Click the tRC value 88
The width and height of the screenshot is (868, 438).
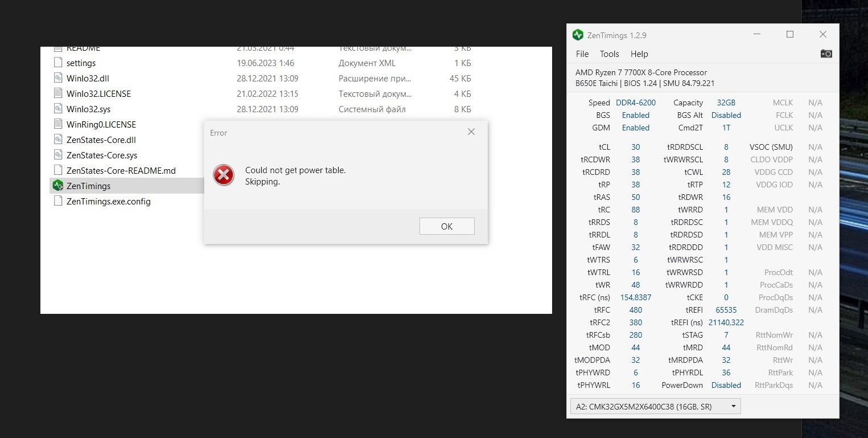point(636,210)
